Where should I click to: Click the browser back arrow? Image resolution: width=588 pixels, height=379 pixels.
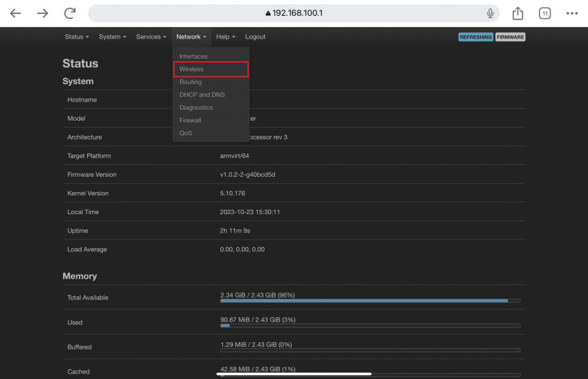point(15,13)
